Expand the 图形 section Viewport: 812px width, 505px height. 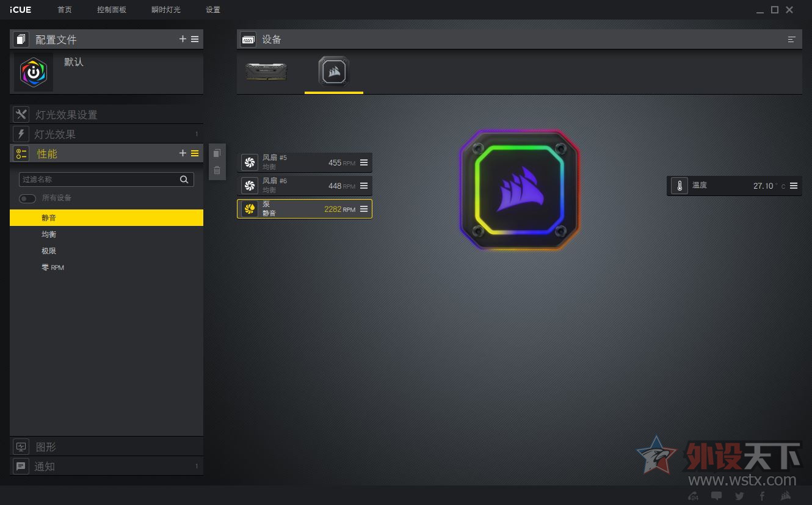(x=106, y=446)
